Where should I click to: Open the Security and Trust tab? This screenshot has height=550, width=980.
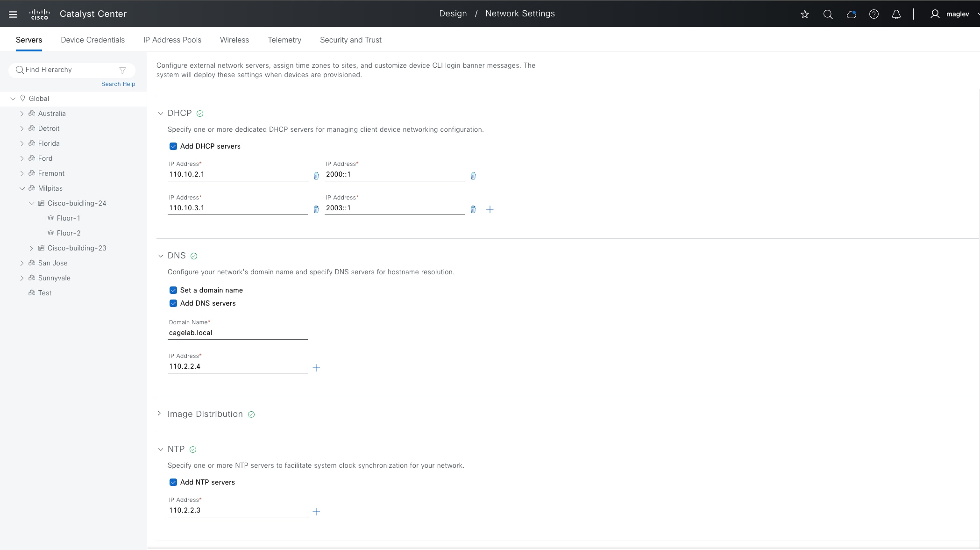click(350, 40)
